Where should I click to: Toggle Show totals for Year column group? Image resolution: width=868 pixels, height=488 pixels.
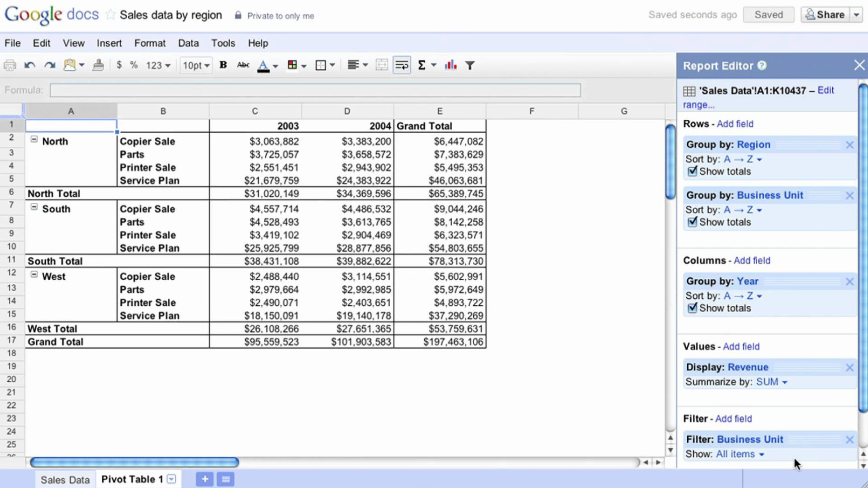[x=692, y=308]
